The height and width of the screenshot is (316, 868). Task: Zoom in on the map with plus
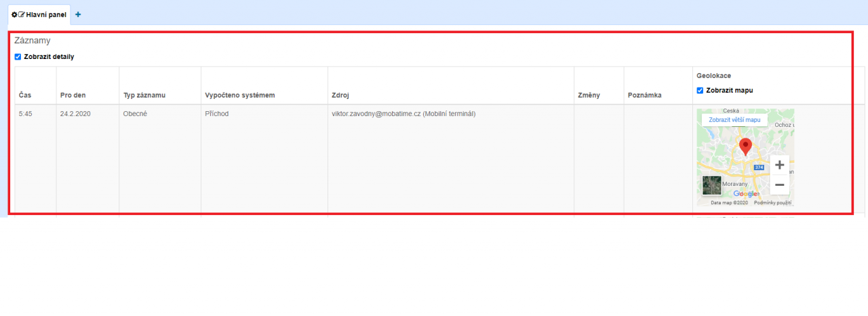coord(779,165)
